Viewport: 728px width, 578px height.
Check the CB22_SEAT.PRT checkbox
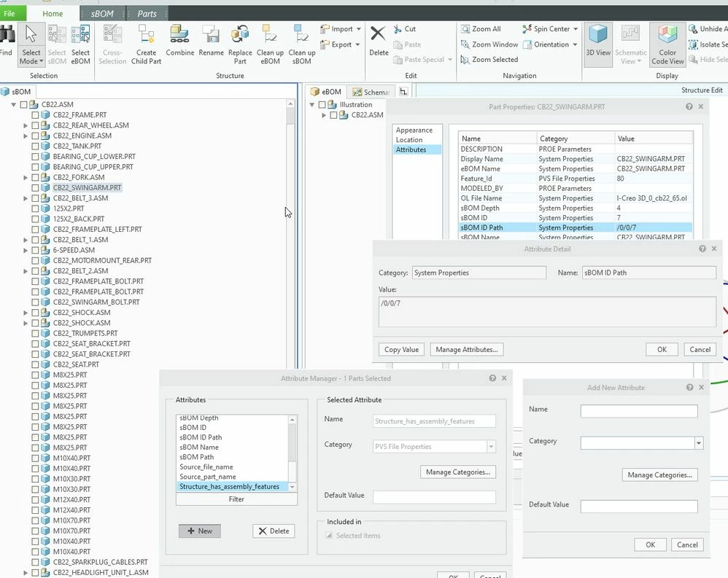[x=35, y=364]
